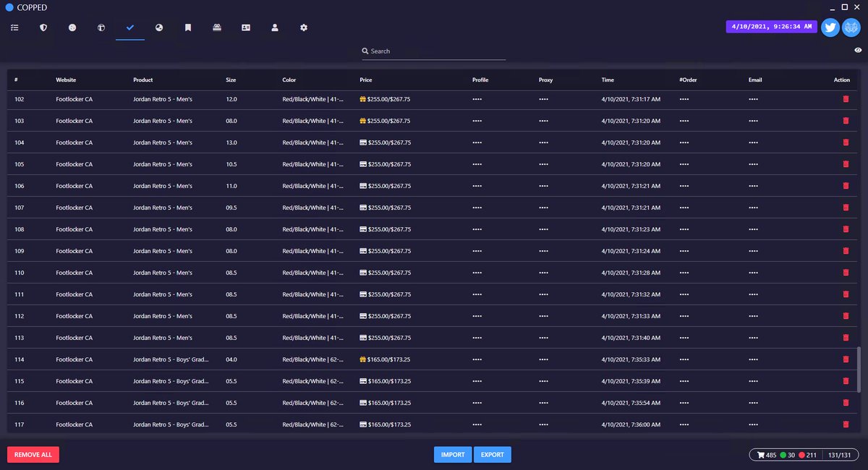The height and width of the screenshot is (470, 868).
Task: Open the bookmark icon tab
Action: 188,27
